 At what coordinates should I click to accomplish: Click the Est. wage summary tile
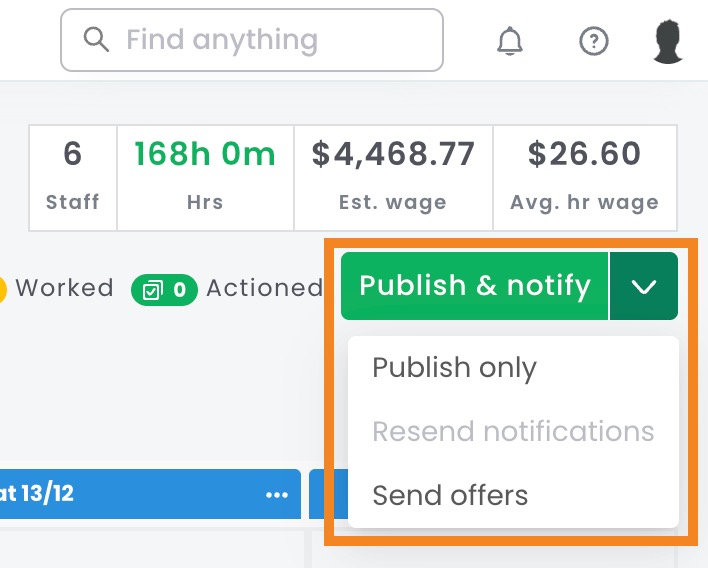[393, 177]
